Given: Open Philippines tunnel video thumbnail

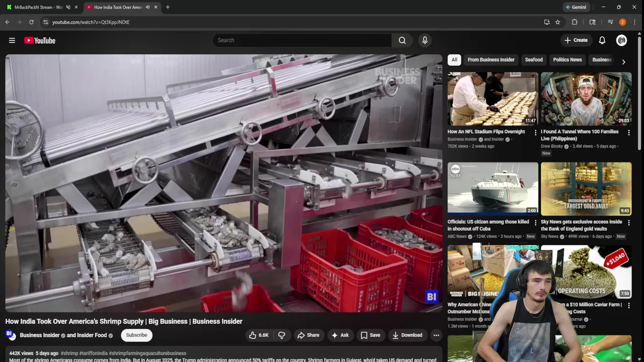Looking at the screenshot, I should tap(586, 99).
